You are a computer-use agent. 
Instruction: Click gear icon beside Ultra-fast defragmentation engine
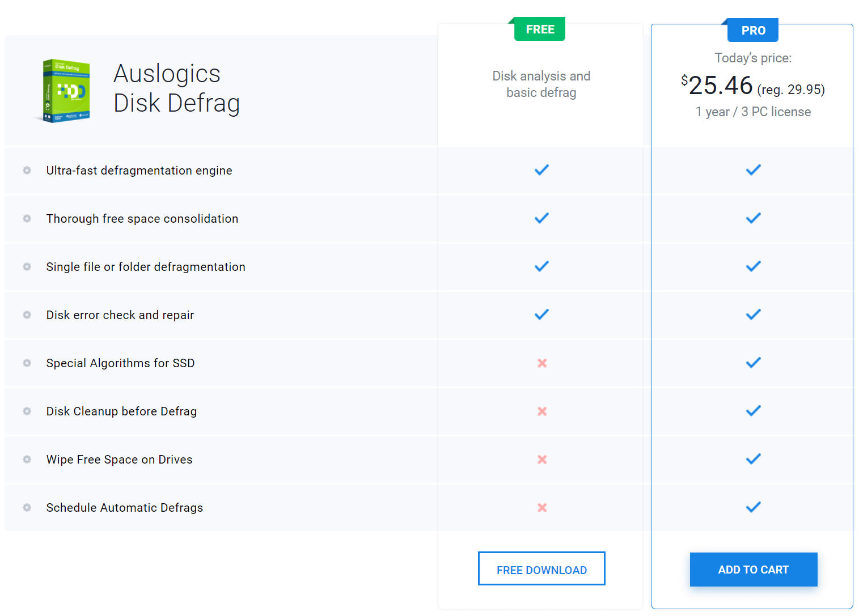(27, 171)
